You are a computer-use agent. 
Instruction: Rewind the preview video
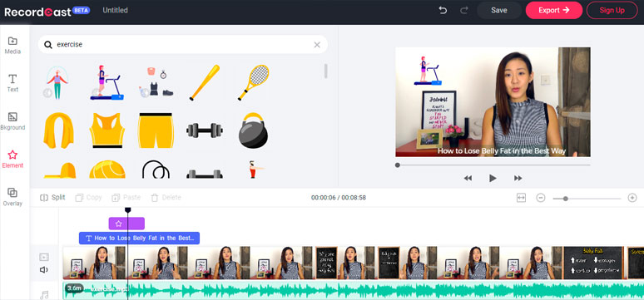click(468, 178)
